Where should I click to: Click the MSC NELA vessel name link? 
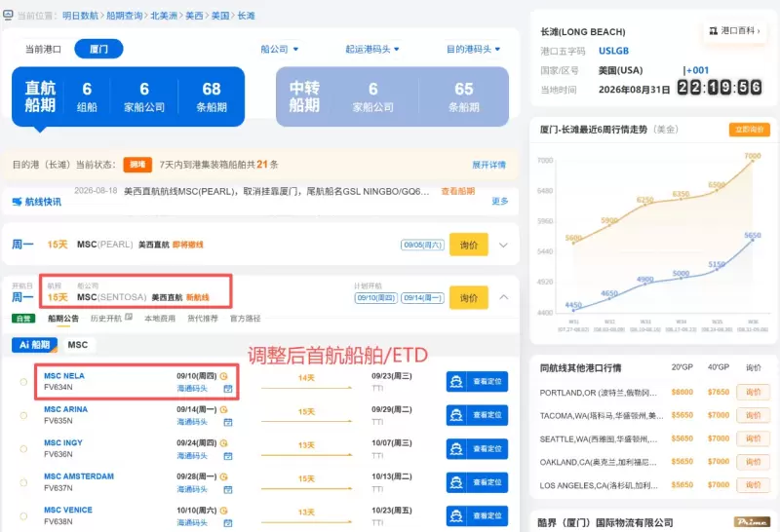pyautogui.click(x=64, y=376)
